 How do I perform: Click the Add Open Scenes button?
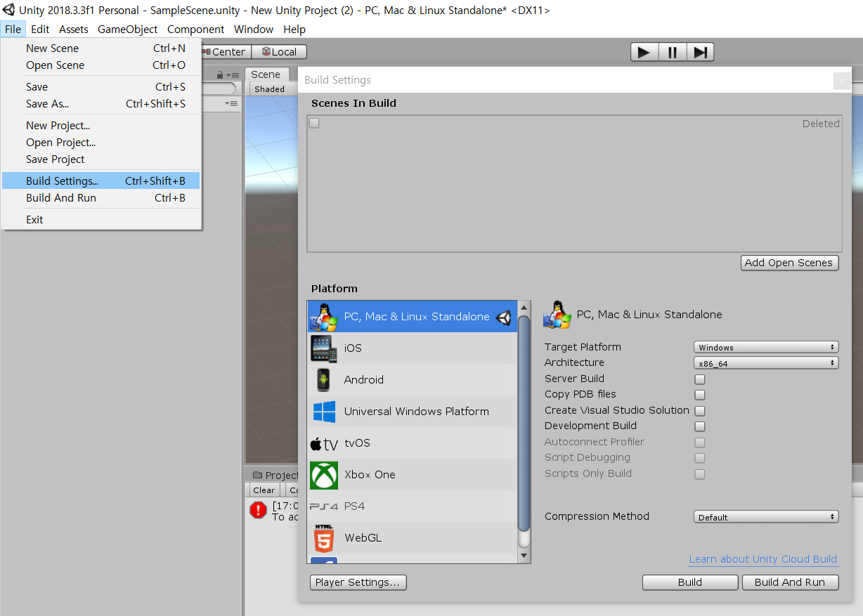(790, 263)
